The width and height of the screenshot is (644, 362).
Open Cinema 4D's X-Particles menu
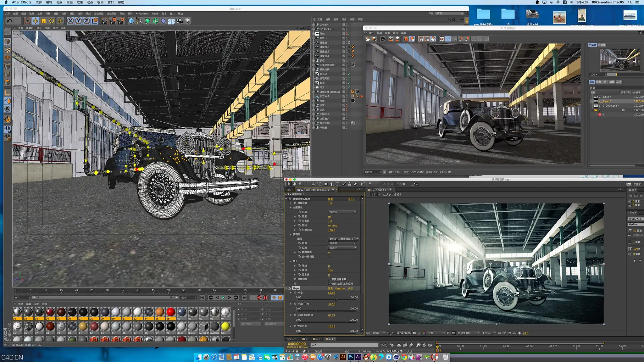point(142,14)
